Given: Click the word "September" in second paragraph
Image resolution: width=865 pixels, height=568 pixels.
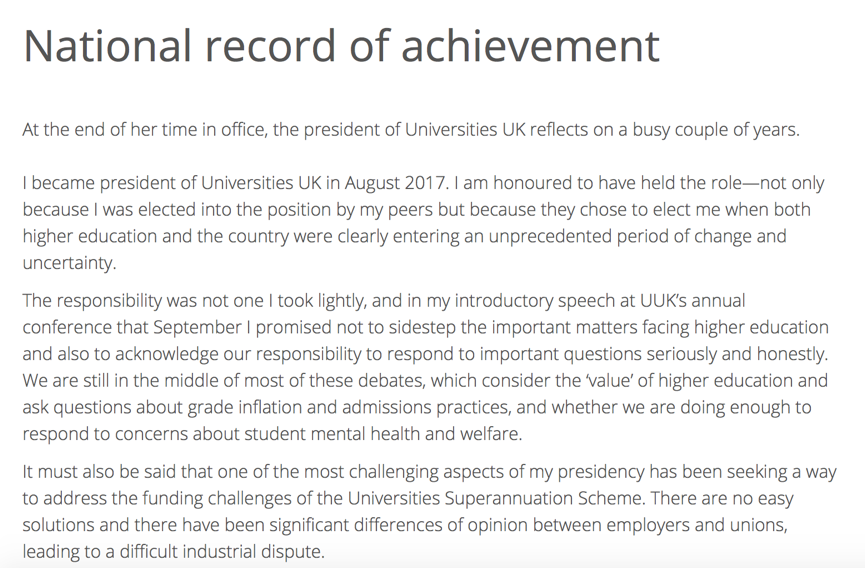Looking at the screenshot, I should tap(197, 328).
